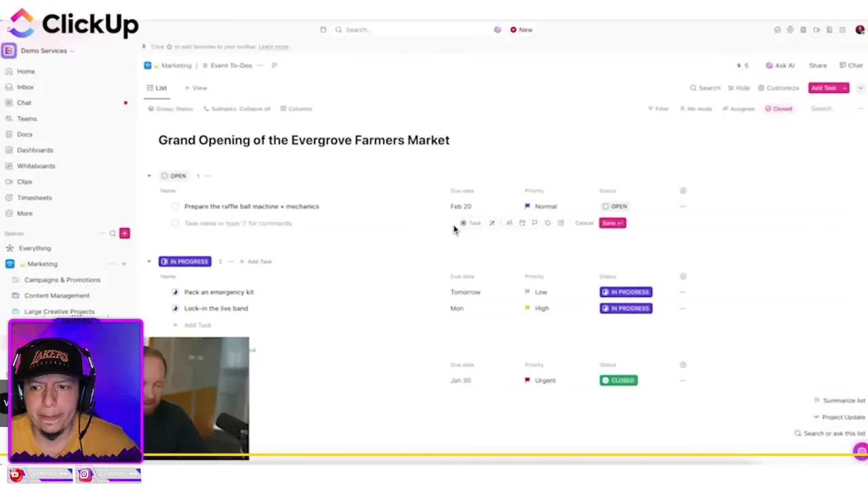
Task: Open the apps grid icon in top bar
Action: 842,30
